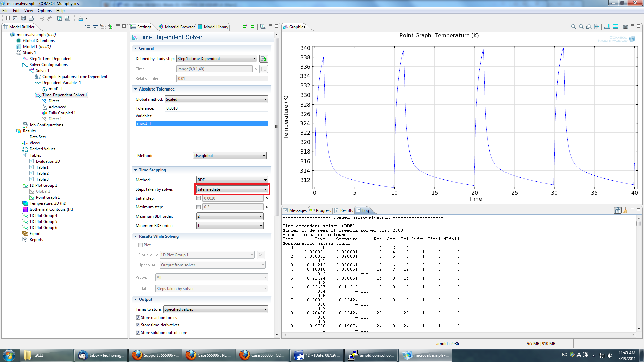Enable the Plot while solving checkbox
The image size is (644, 362).
click(141, 245)
